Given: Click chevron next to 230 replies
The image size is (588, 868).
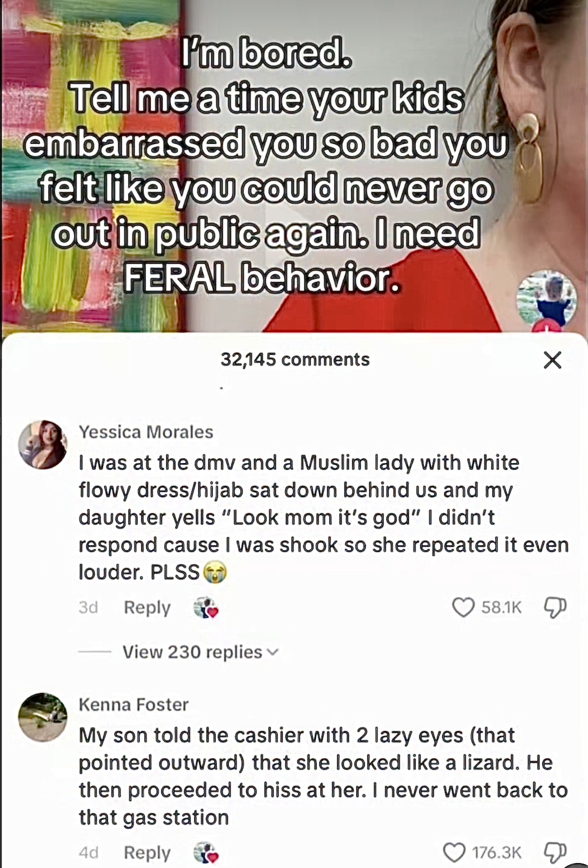Looking at the screenshot, I should coord(273,652).
